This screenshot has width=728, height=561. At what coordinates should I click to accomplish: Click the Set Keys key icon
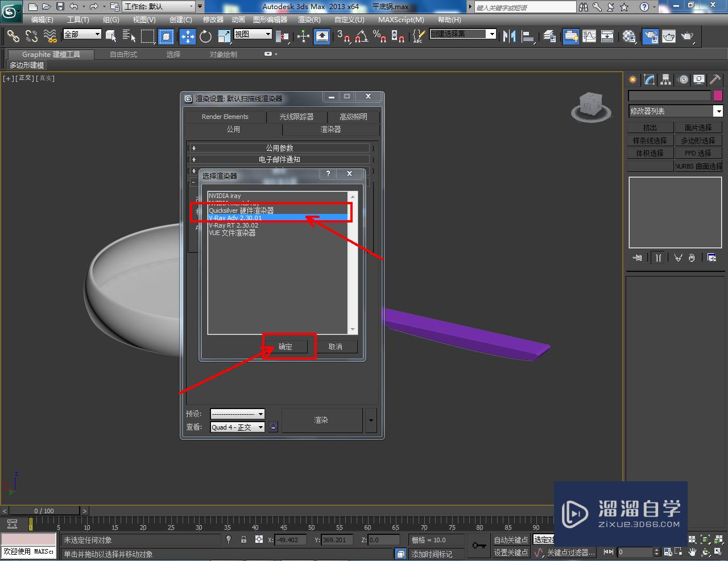(479, 546)
